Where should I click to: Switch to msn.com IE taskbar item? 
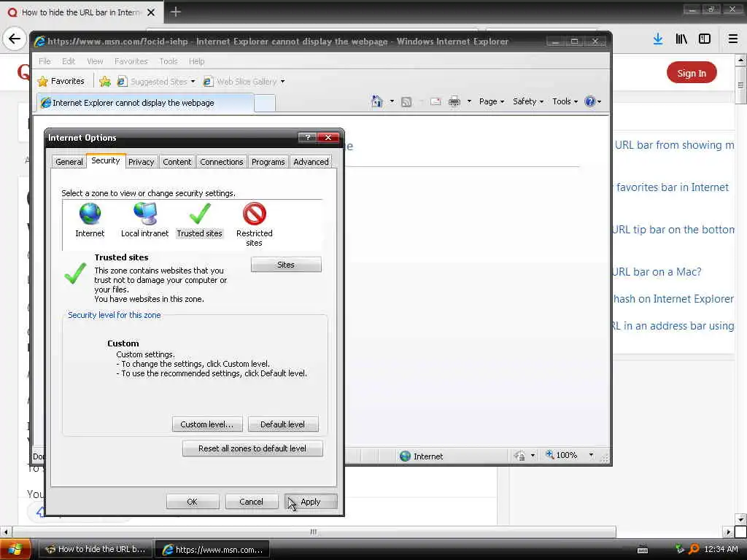pos(213,550)
